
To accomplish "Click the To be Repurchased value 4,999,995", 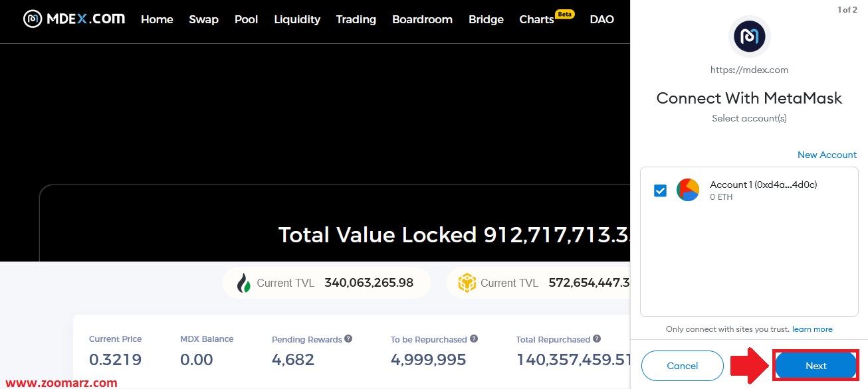I will click(x=429, y=360).
